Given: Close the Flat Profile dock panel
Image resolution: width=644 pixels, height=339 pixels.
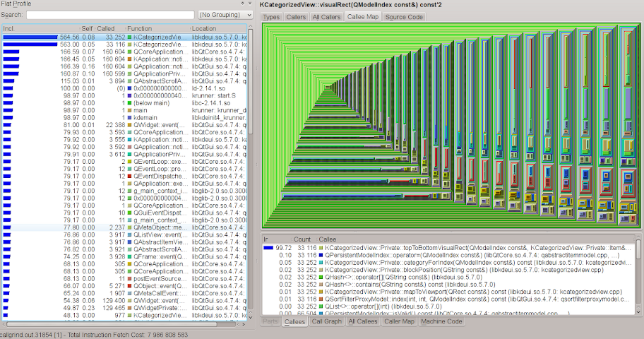Looking at the screenshot, I should click(249, 4).
